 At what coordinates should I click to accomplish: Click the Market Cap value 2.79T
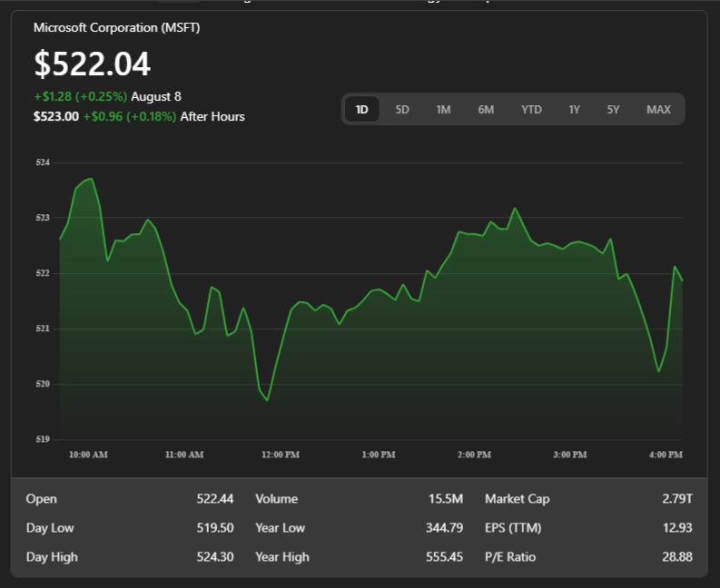pyautogui.click(x=676, y=499)
